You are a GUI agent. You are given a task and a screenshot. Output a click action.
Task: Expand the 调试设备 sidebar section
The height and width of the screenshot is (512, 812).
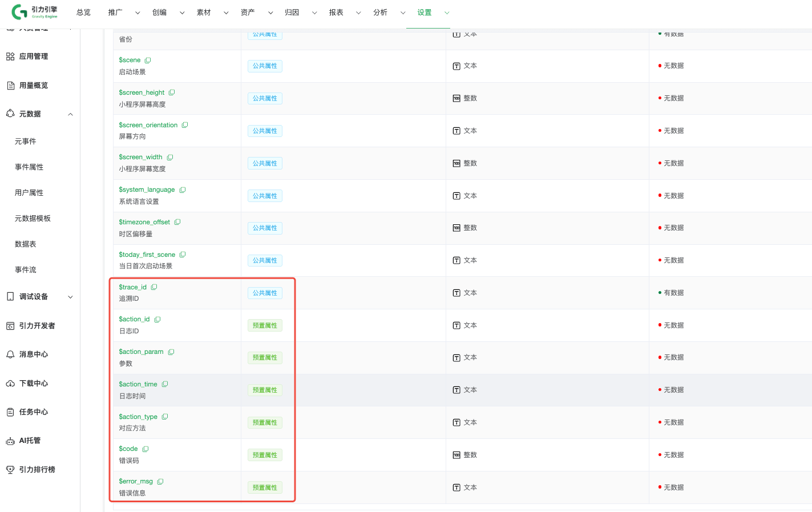coord(71,297)
